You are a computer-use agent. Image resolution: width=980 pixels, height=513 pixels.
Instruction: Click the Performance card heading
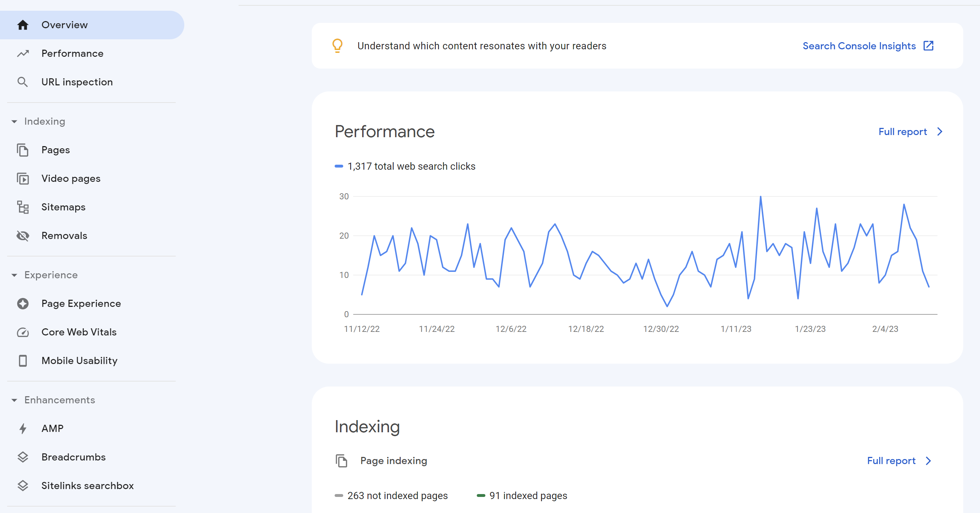pyautogui.click(x=384, y=132)
